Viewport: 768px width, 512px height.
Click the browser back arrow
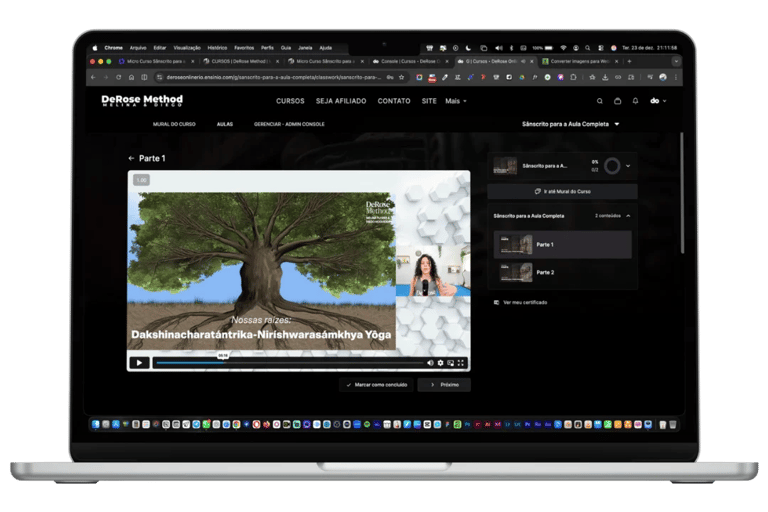click(93, 77)
